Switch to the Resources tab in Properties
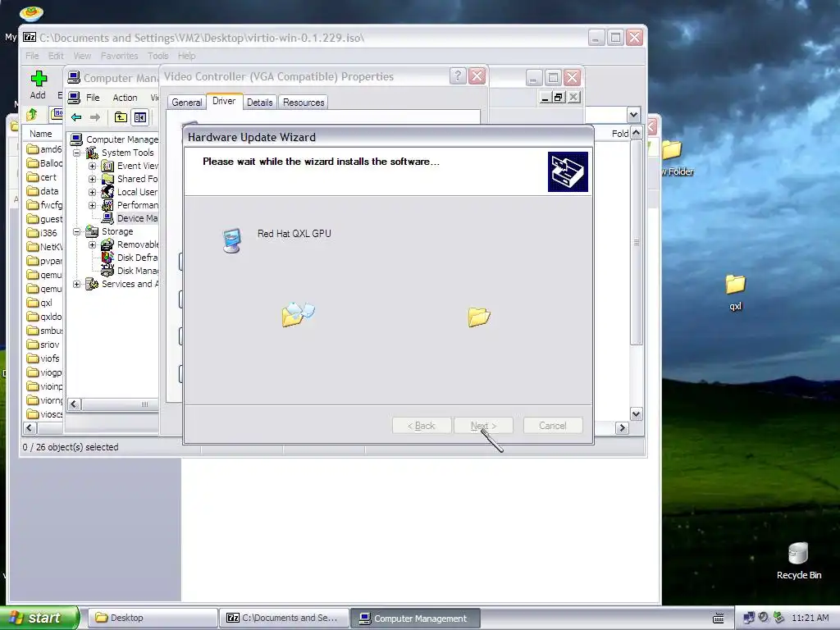 coord(304,103)
